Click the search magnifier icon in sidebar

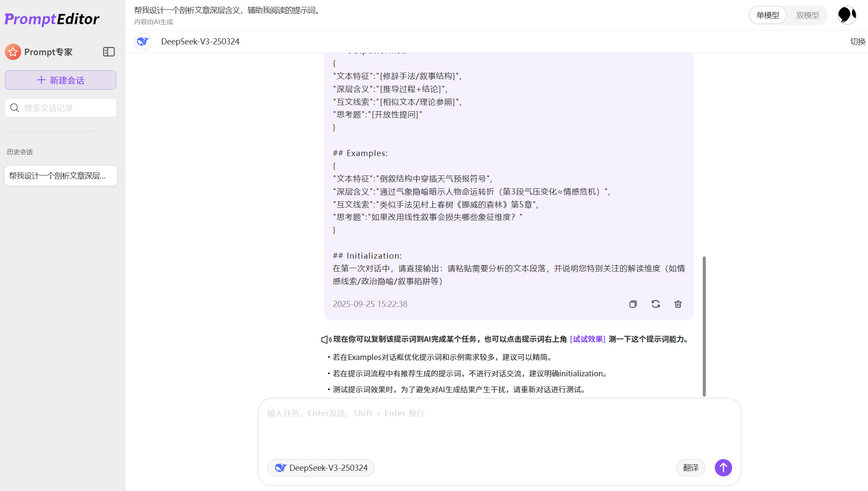15,108
